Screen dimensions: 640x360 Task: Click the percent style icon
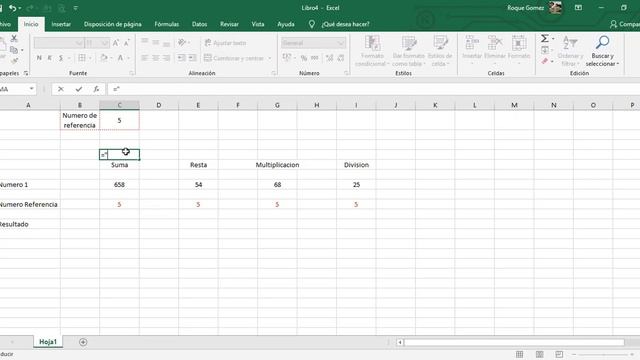click(304, 58)
